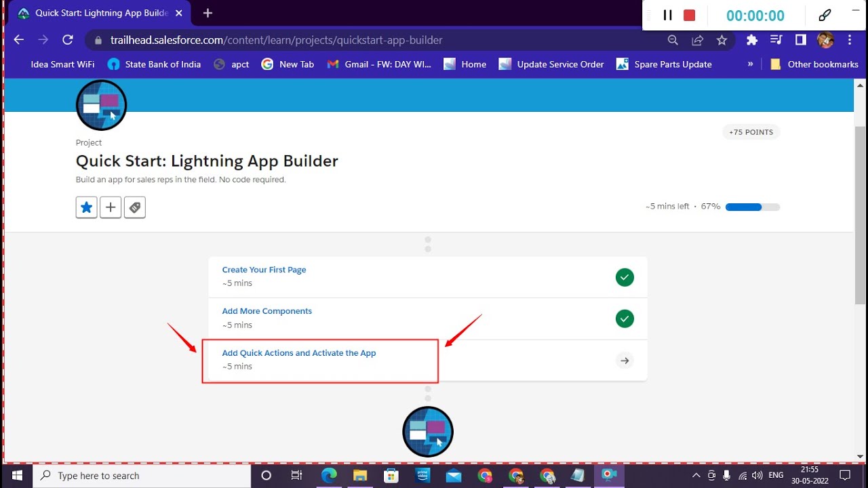Screen dimensions: 868x488
Task: Open the notification center icon
Action: pos(845,476)
